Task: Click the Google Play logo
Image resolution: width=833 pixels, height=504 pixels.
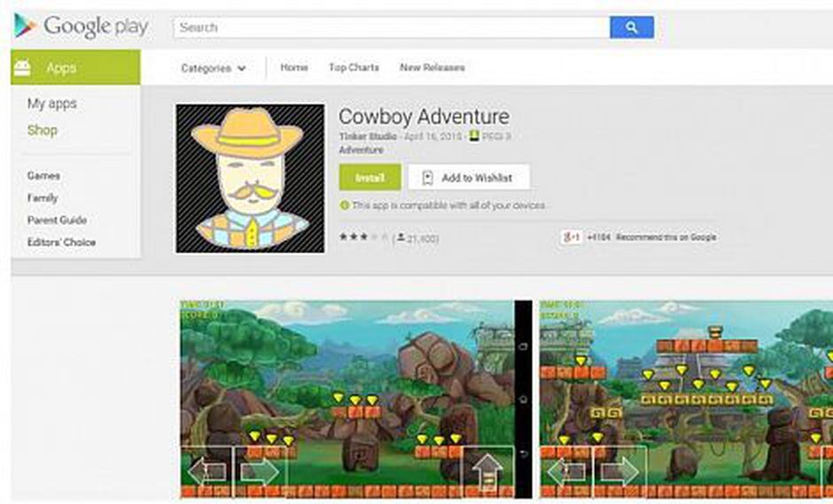Action: tap(82, 26)
